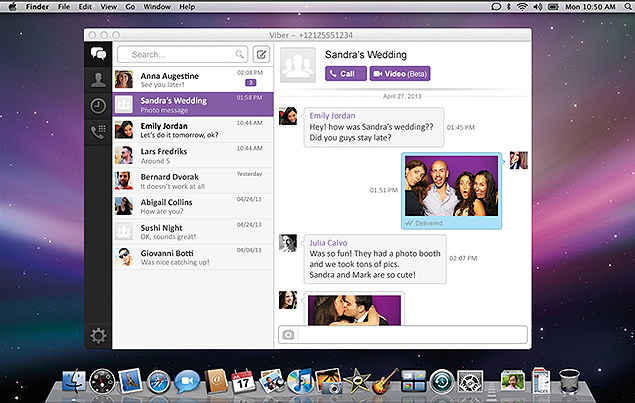Open the dial keypad tab
Screen dimensions: 635x403
[98, 132]
